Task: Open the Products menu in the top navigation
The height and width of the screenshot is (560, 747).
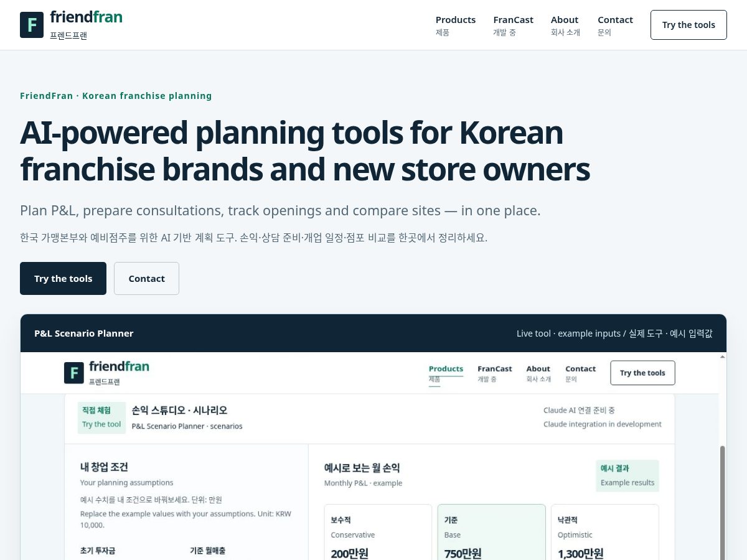Action: pyautogui.click(x=456, y=25)
